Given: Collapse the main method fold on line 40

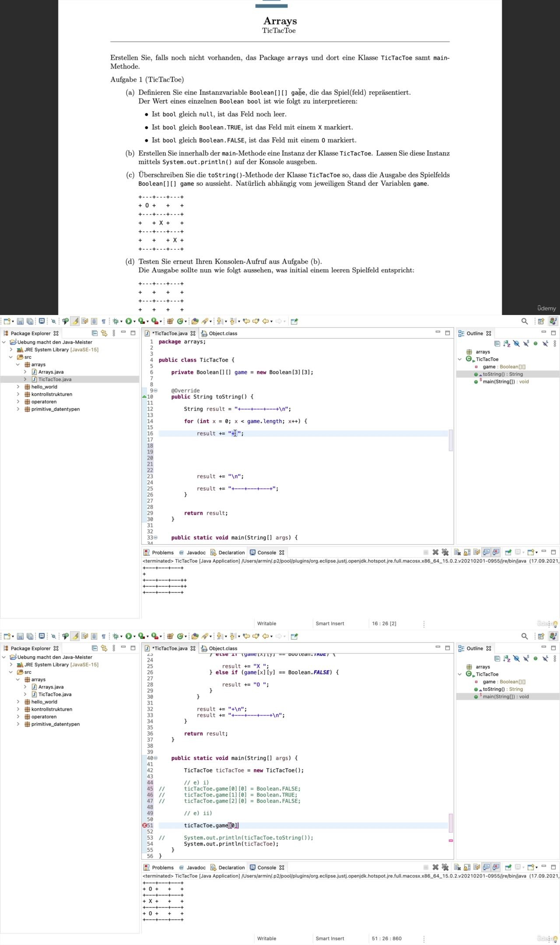Looking at the screenshot, I should click(155, 758).
